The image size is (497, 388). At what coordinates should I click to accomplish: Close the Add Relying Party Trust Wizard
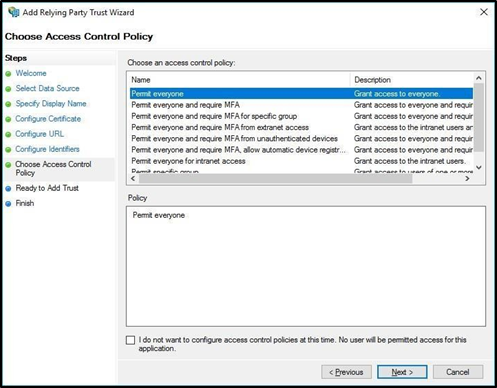484,12
